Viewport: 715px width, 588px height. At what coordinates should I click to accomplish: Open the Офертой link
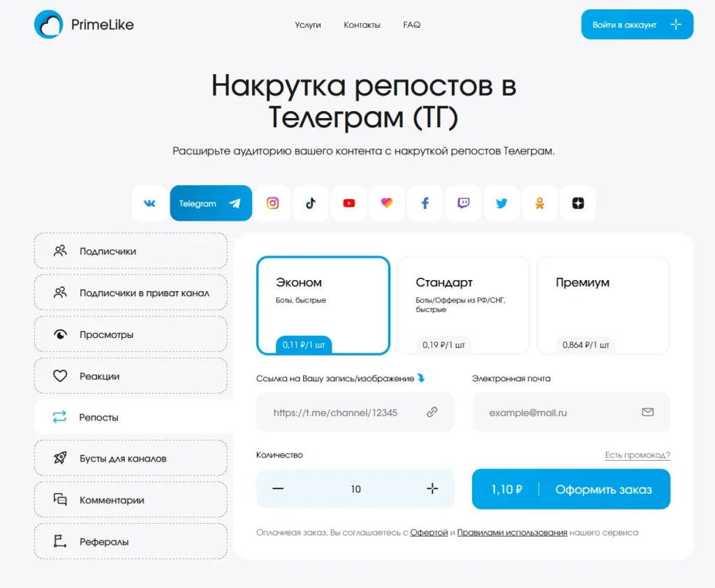point(429,532)
